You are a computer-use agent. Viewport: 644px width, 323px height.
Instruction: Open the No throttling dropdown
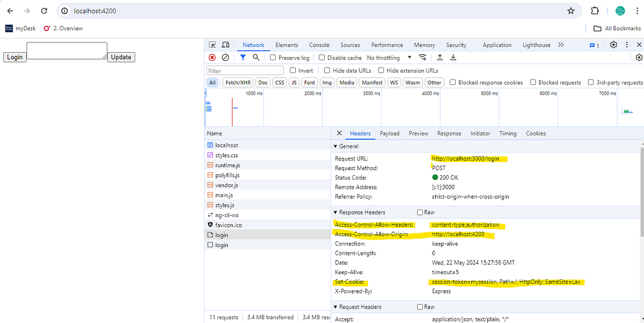tap(390, 58)
